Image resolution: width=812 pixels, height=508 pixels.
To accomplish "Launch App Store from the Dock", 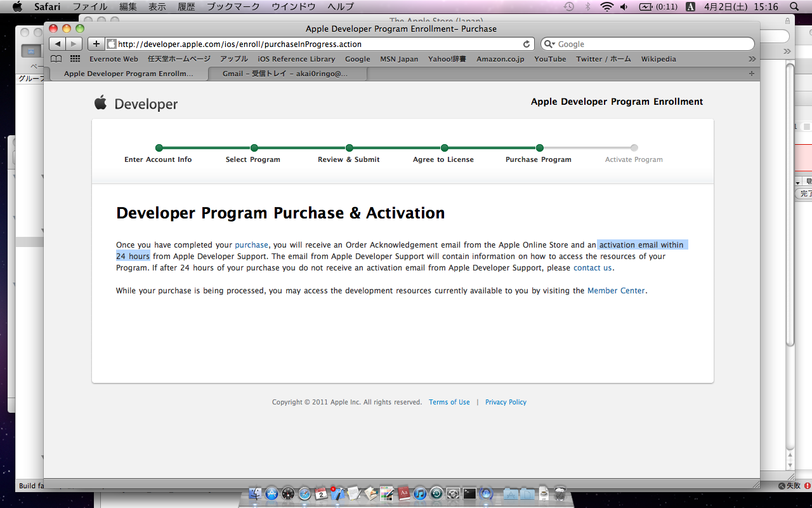I will tap(272, 493).
